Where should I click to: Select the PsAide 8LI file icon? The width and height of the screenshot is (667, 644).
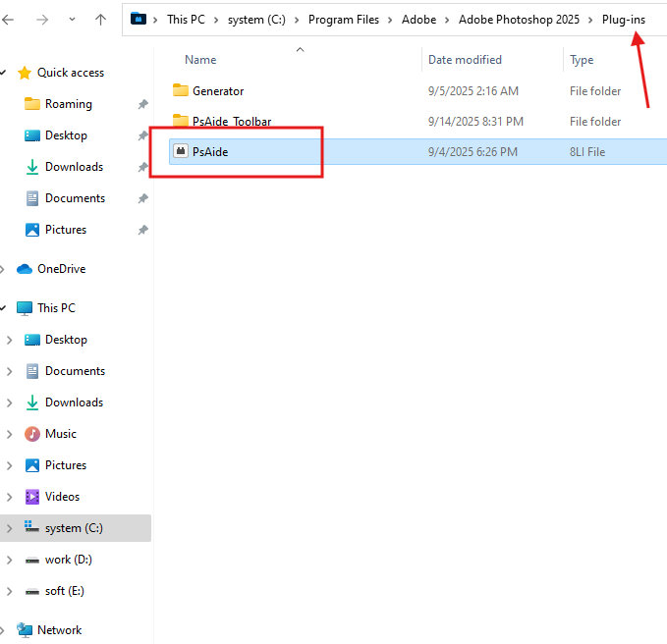[181, 152]
